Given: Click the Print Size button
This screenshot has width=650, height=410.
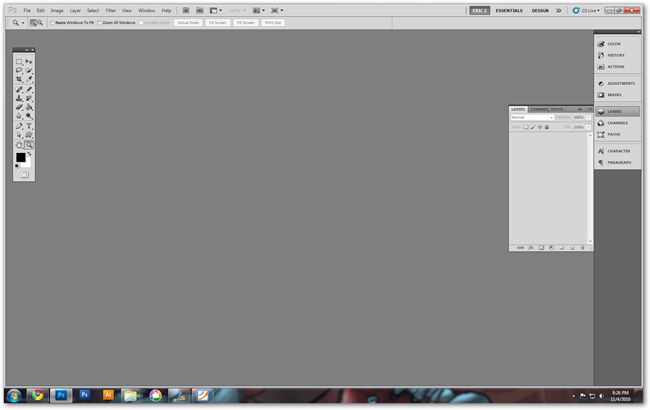Looking at the screenshot, I should click(x=273, y=23).
